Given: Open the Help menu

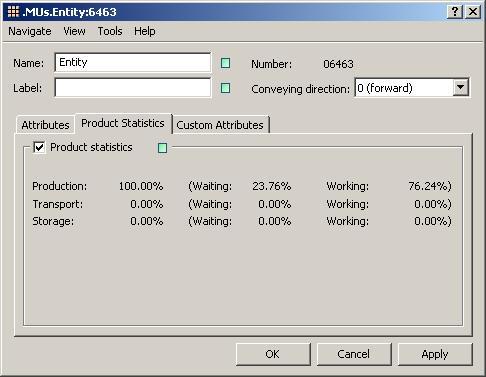Looking at the screenshot, I should (x=145, y=31).
